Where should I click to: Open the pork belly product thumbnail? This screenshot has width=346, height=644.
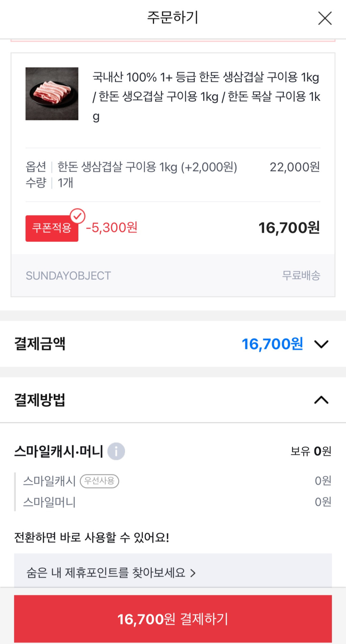52,94
